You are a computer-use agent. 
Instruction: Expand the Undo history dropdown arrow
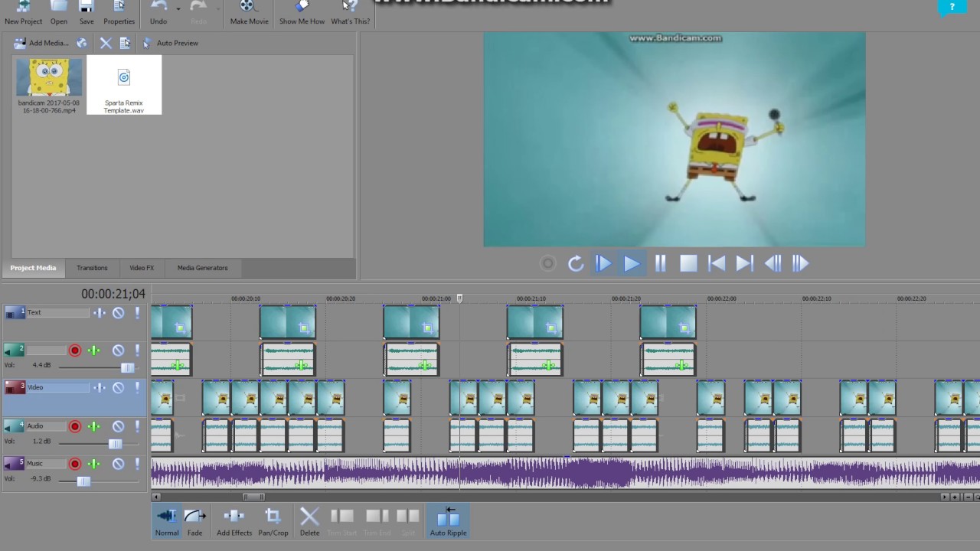point(178,8)
